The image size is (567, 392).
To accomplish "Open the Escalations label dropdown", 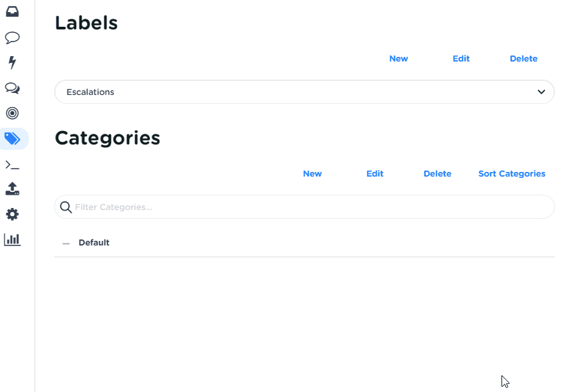I will (304, 92).
